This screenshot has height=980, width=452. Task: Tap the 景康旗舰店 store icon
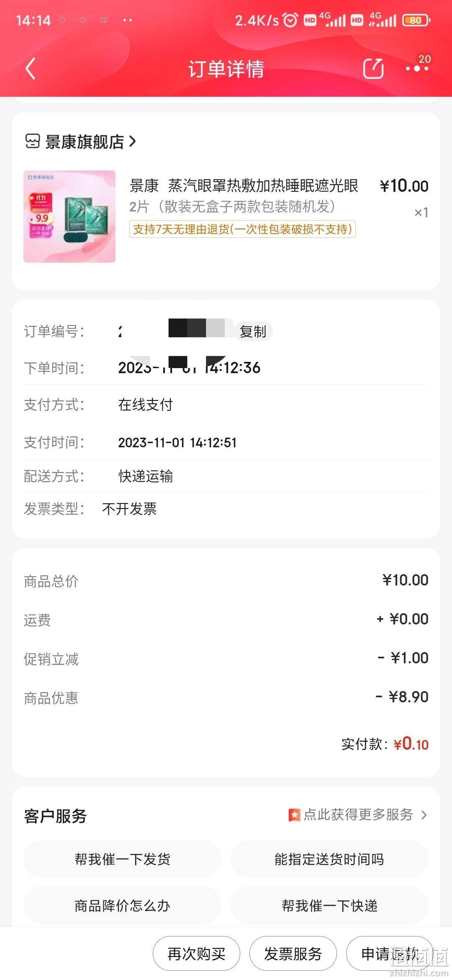[33, 141]
